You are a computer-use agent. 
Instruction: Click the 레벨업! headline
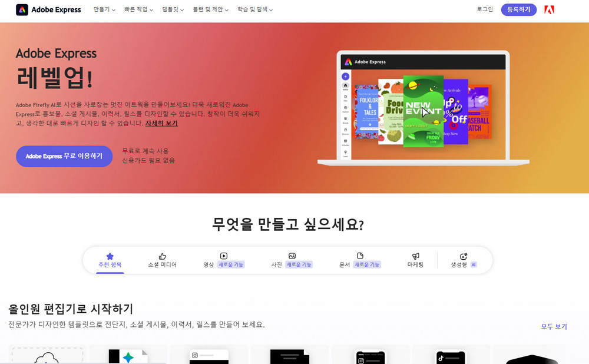coord(54,78)
